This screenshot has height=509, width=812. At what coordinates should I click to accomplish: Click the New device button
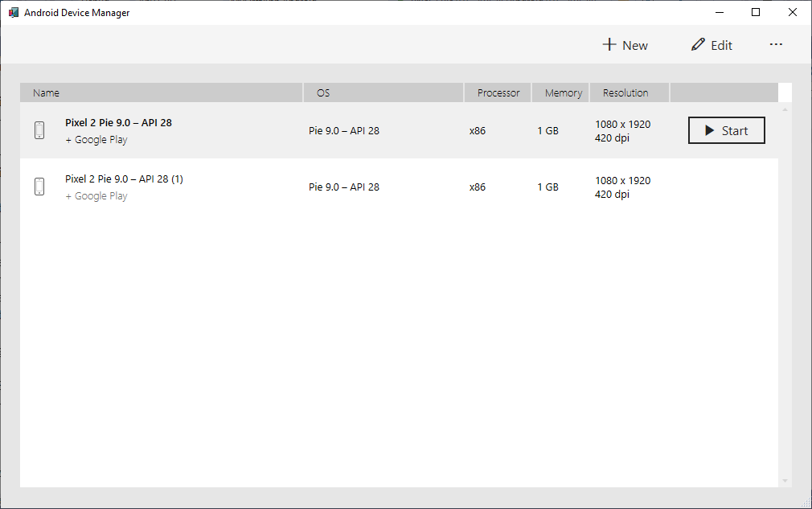(625, 45)
